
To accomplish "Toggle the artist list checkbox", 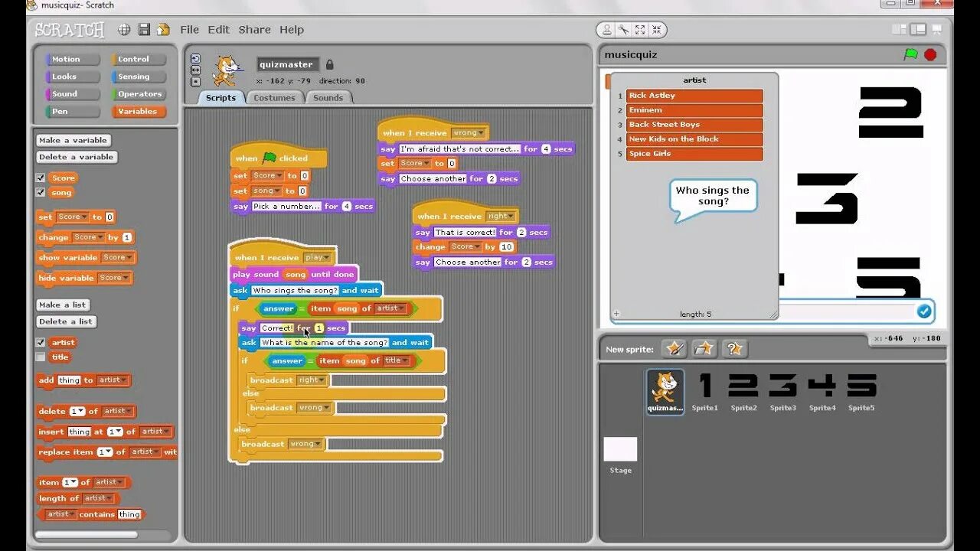I will [41, 342].
